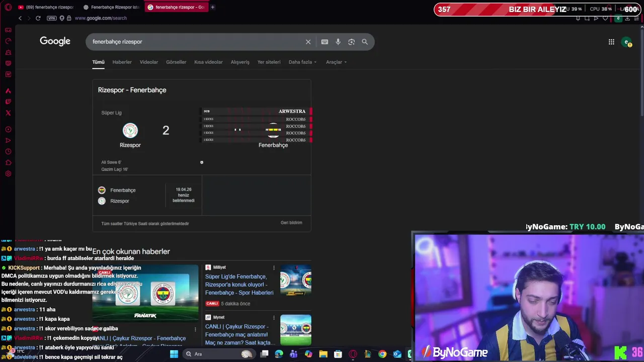Open X (Twitter) panel in sidebar
Viewport: 644px width, 362px height.
pos(8,113)
